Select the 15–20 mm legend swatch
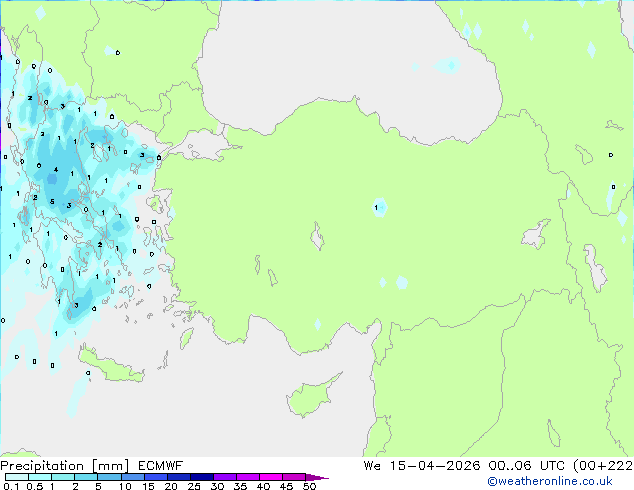The image size is (634, 490). click(x=155, y=477)
